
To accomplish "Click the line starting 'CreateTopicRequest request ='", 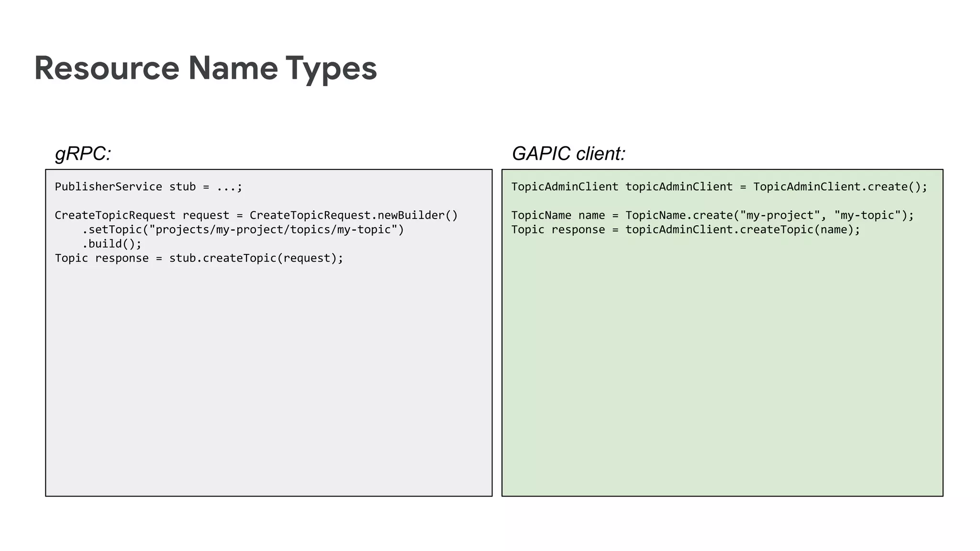I will pos(256,215).
